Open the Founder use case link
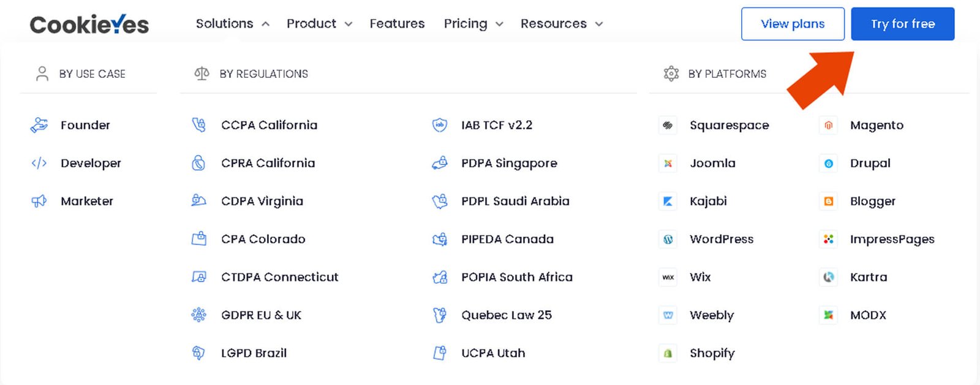The image size is (980, 385). 85,125
